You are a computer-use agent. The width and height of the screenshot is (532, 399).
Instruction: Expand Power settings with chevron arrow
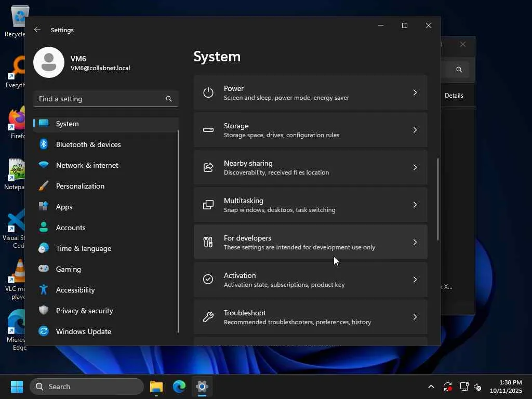click(x=415, y=92)
